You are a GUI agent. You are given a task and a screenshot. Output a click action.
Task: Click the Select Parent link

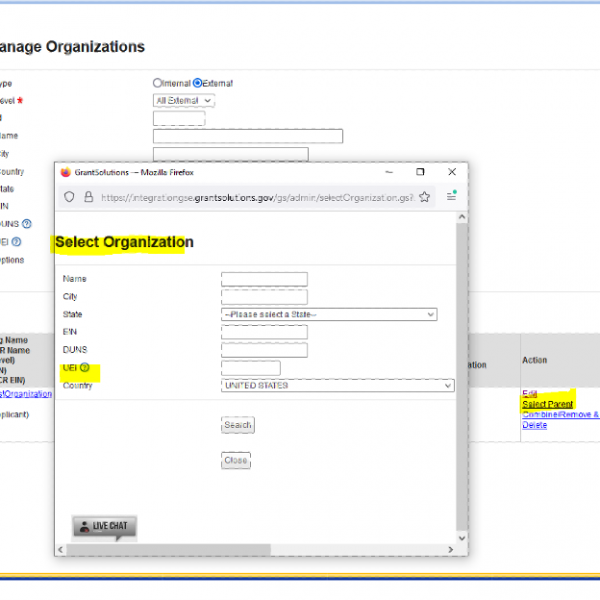547,404
